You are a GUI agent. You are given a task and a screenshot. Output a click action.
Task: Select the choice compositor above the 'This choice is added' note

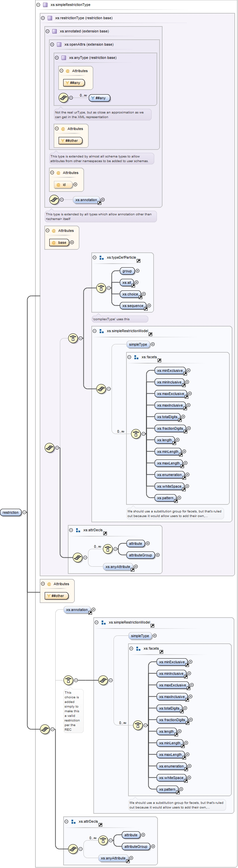pyautogui.click(x=69, y=680)
